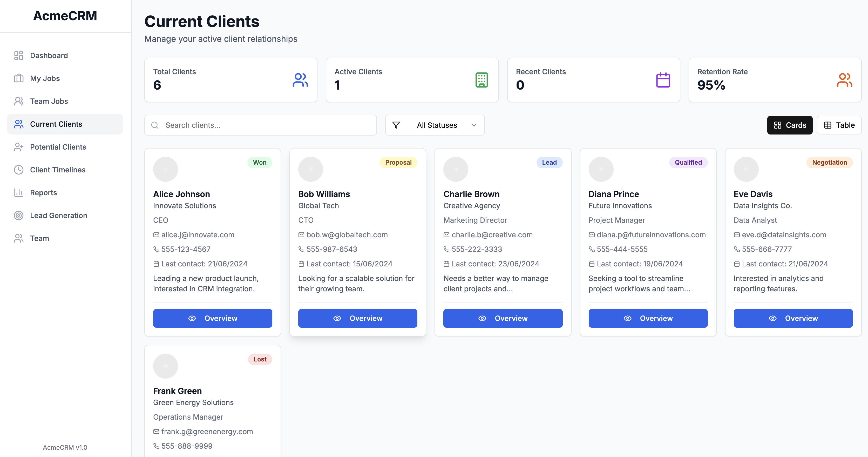Click AcmeCRM v1.0 footer text
868x457 pixels.
(x=65, y=448)
